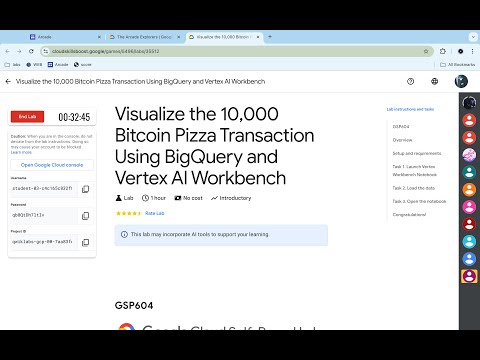Image resolution: width=480 pixels, height=360 pixels.
Task: Open the user avatar in page header
Action: pos(461,81)
